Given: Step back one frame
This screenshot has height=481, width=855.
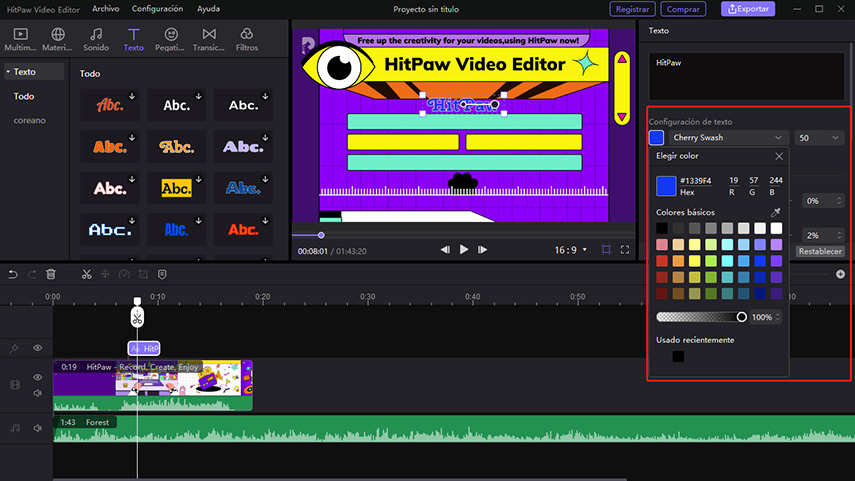Looking at the screenshot, I should coord(445,250).
